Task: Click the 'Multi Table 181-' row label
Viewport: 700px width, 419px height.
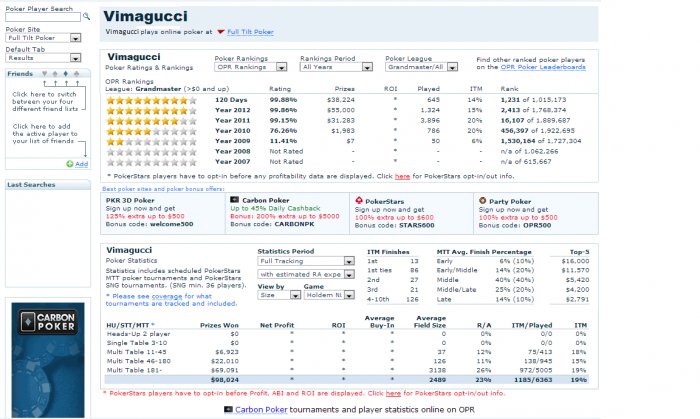Action: click(134, 370)
